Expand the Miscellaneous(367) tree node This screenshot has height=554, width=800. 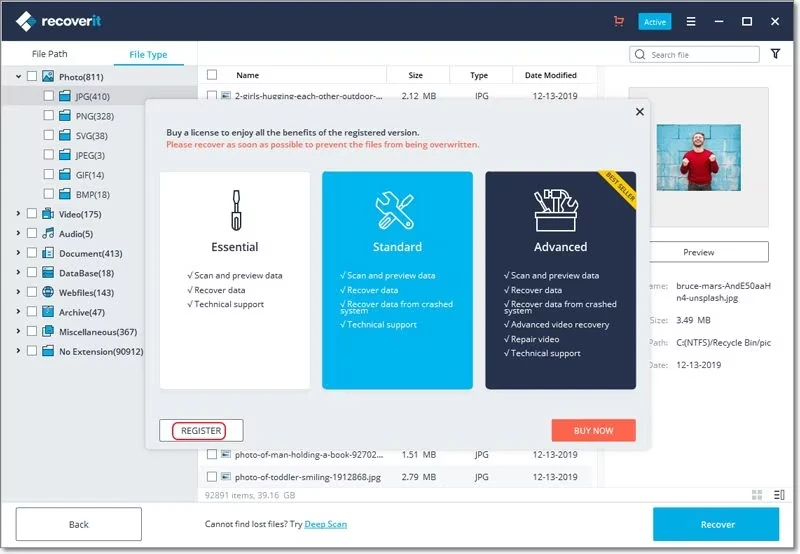click(18, 331)
